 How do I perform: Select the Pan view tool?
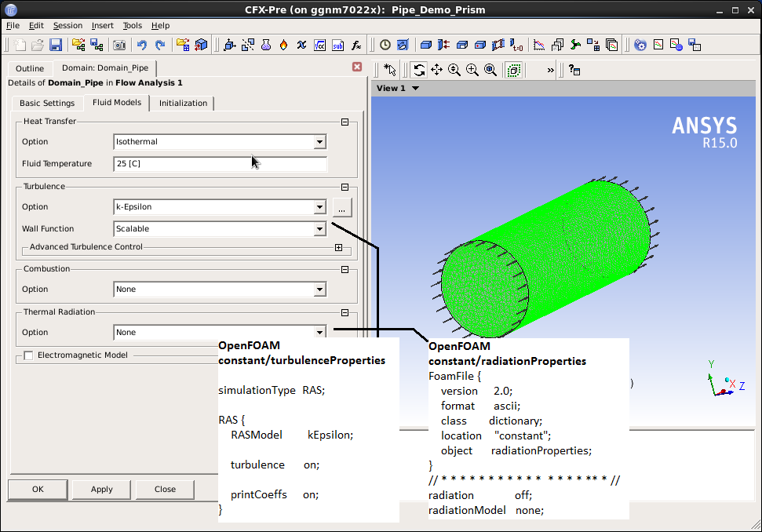[x=437, y=70]
